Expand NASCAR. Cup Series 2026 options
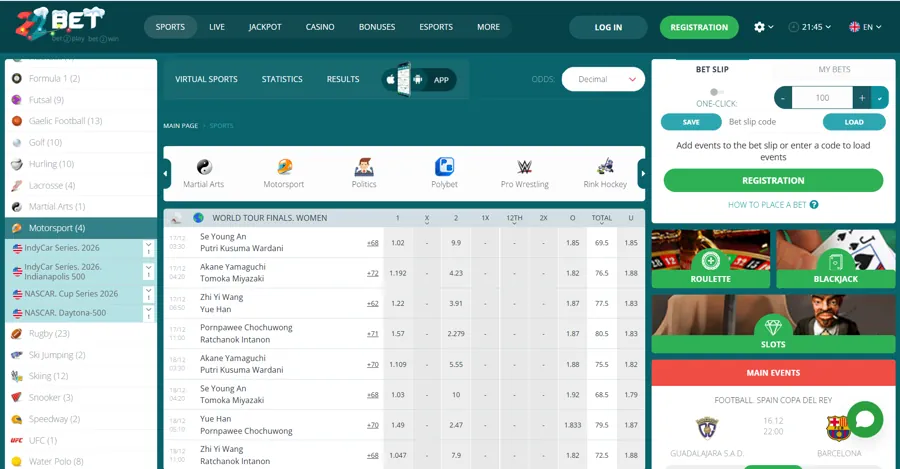900x469 pixels. 149,294
